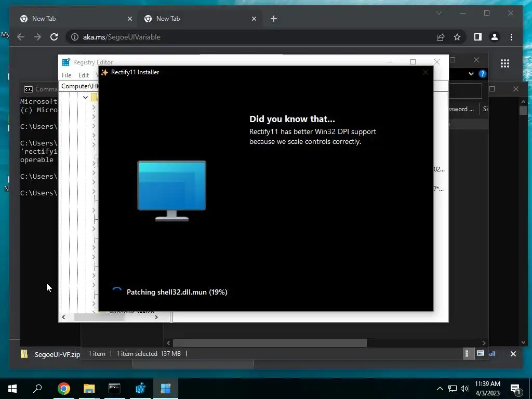Click the horizontal scrollbar thumb in Explorer
The width and height of the screenshot is (532, 399).
coord(270,343)
